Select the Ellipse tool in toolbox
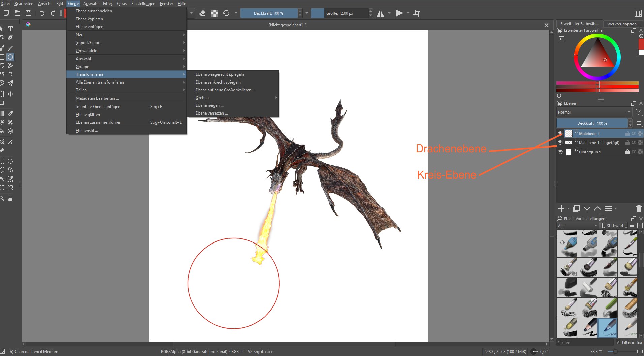This screenshot has height=356, width=644. 10,57
